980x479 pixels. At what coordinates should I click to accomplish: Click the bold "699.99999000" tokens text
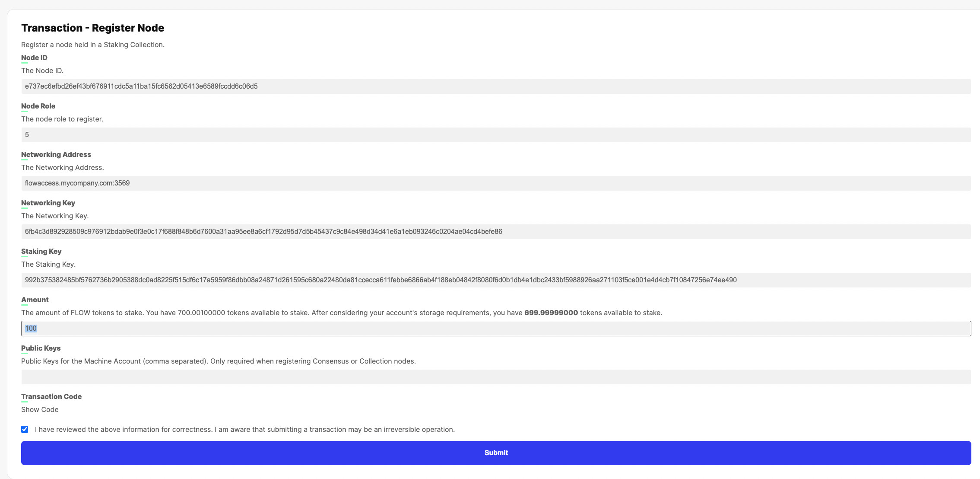[551, 312]
